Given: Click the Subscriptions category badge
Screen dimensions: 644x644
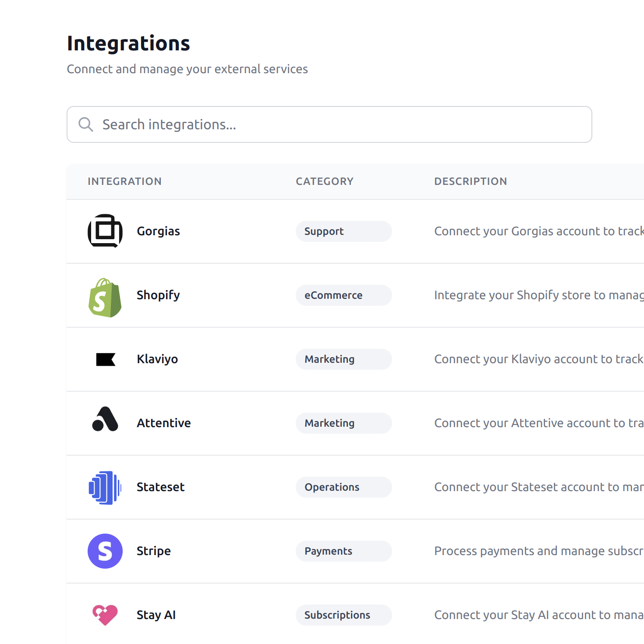Looking at the screenshot, I should pos(344,615).
